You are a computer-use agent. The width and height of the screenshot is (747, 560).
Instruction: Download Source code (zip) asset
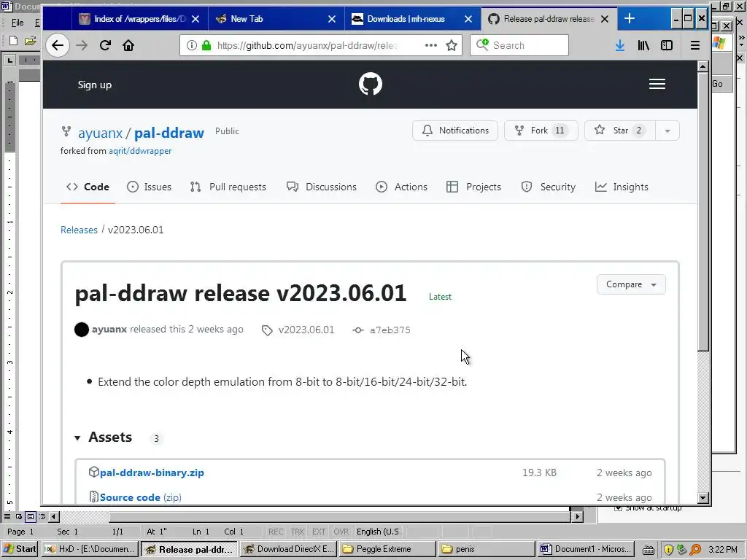(141, 497)
